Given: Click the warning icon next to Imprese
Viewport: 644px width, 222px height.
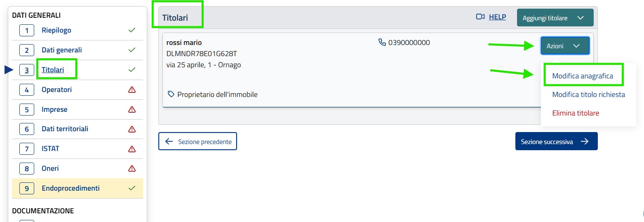Looking at the screenshot, I should (x=132, y=109).
